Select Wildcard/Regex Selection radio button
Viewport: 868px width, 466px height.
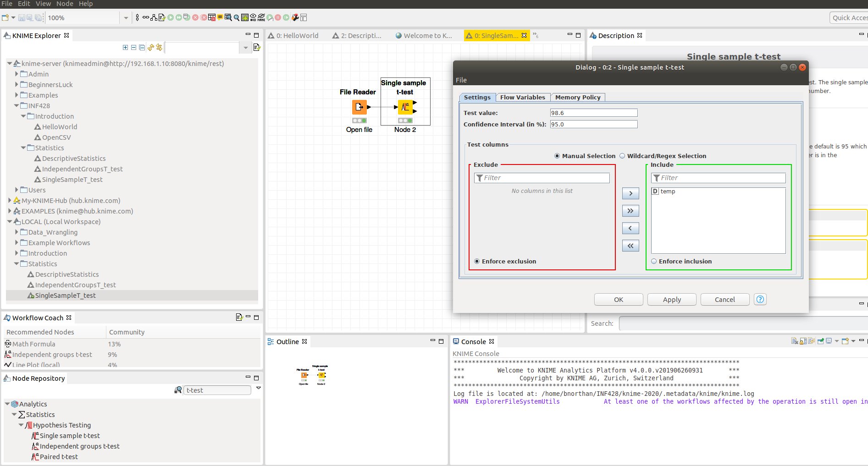pyautogui.click(x=622, y=156)
